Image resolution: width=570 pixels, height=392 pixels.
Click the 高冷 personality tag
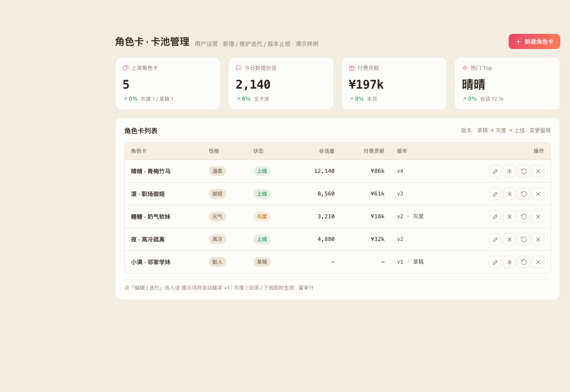coord(217,239)
